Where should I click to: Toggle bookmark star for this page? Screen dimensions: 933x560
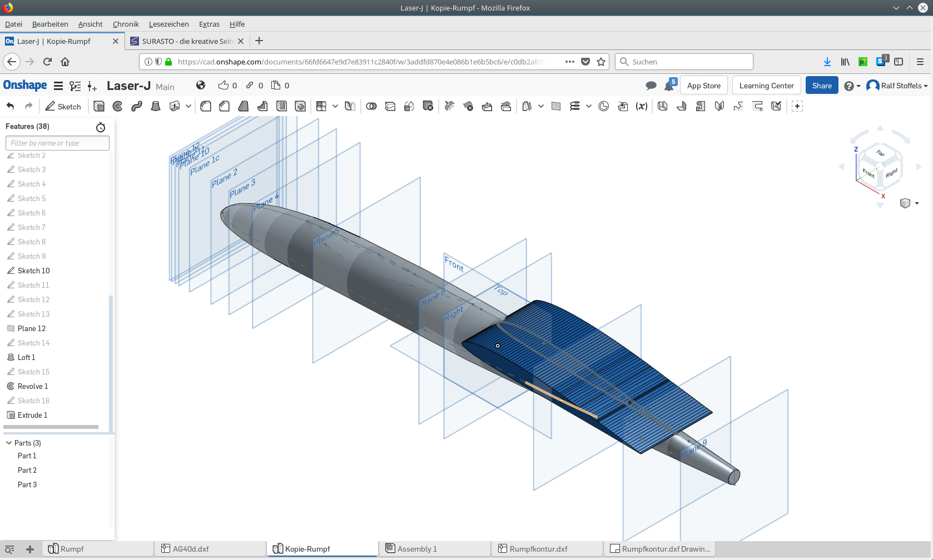(601, 62)
